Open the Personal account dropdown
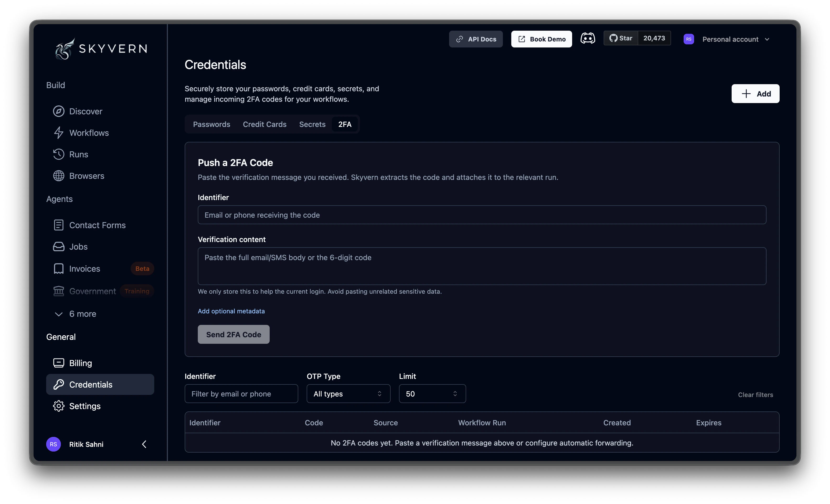The width and height of the screenshot is (830, 504). (x=735, y=39)
